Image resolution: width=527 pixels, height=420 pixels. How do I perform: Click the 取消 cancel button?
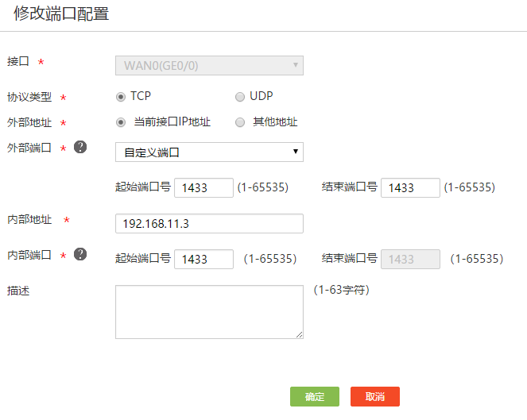tap(375, 396)
